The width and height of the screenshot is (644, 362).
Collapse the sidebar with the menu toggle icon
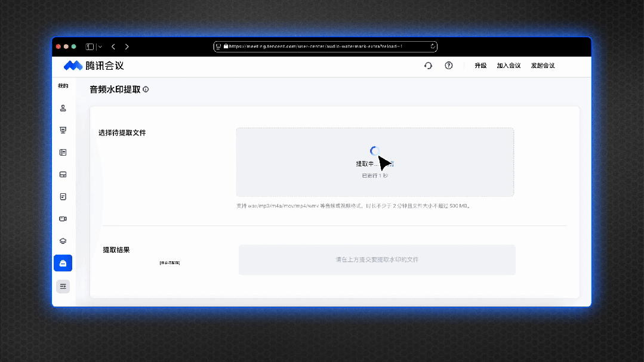[63, 286]
